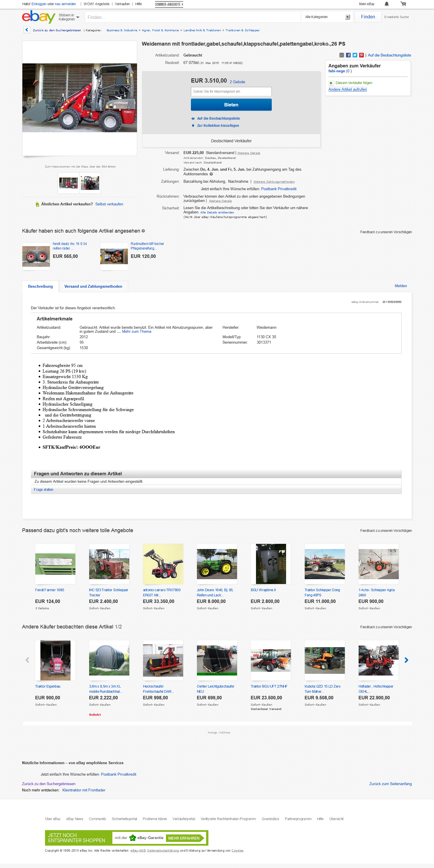
Task: Click the help icon next to Auktionsendes
Action: click(211, 174)
